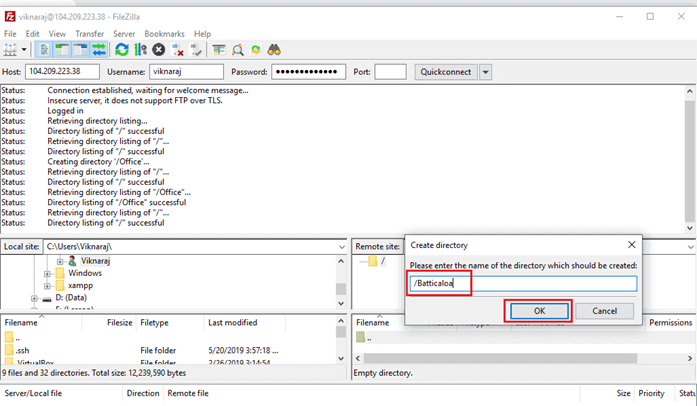Open Local site path dropdown

(x=341, y=247)
